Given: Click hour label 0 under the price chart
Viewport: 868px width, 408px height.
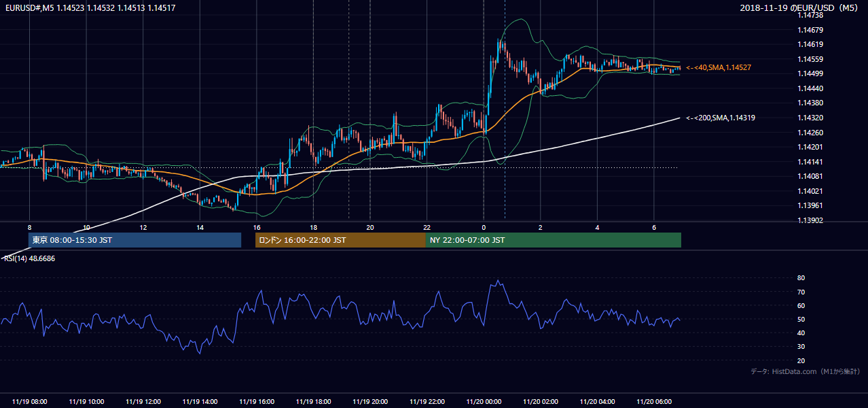Looking at the screenshot, I should pos(484,227).
